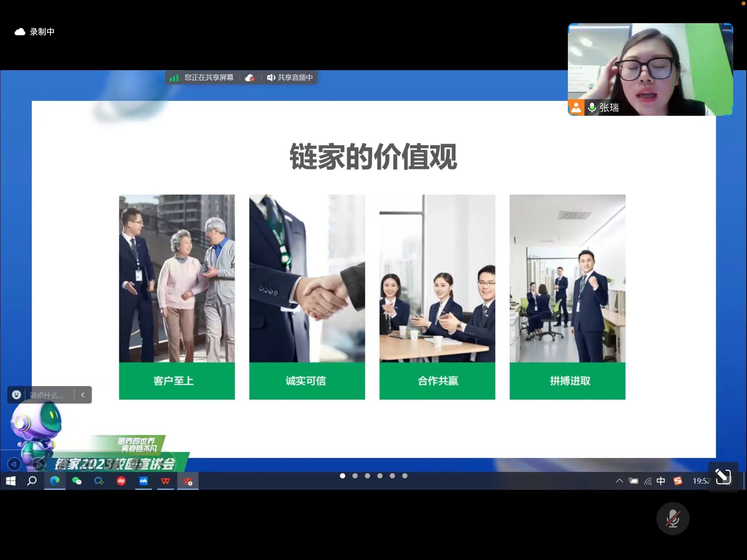
Task: Click the 客户至上 green label
Action: coord(177,381)
